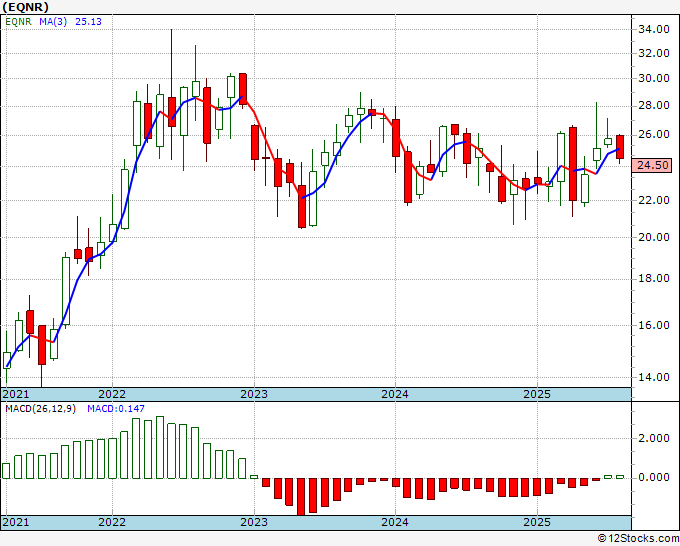Click the (EQNR) chart title
Viewport: 680px width, 546px height.
25,7
